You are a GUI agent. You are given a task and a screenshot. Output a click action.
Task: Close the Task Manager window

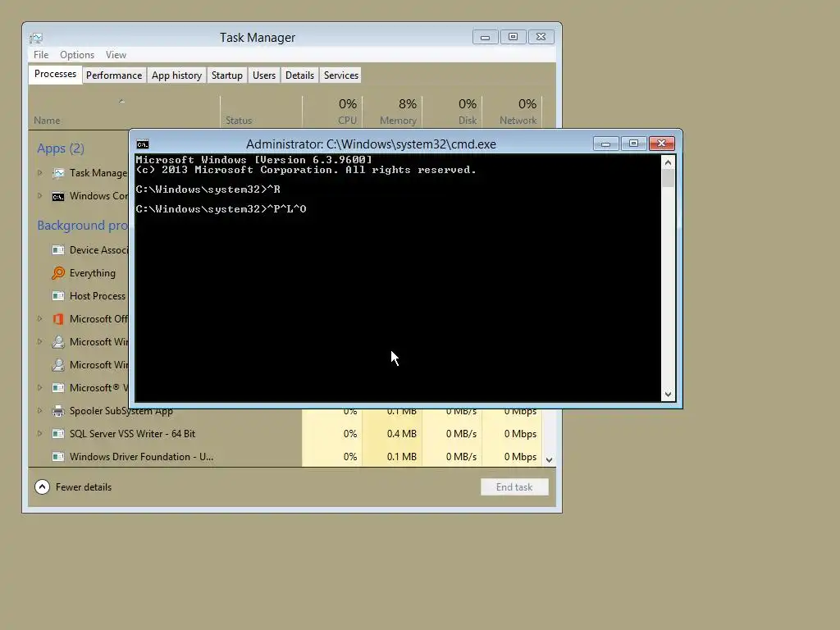pyautogui.click(x=541, y=37)
